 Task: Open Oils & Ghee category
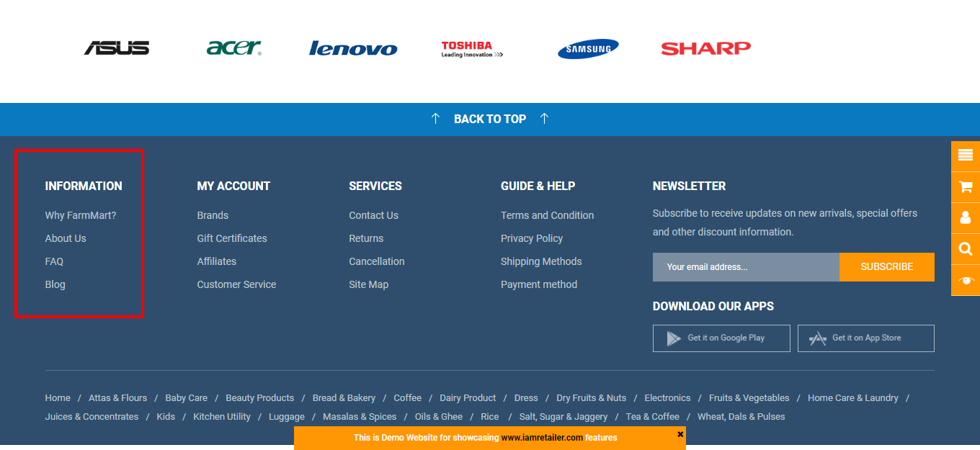click(x=439, y=417)
